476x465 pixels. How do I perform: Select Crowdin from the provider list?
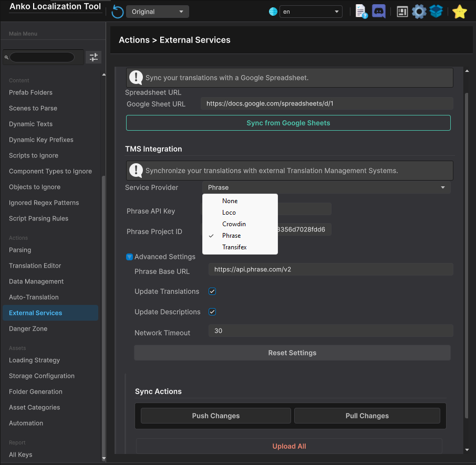(234, 224)
